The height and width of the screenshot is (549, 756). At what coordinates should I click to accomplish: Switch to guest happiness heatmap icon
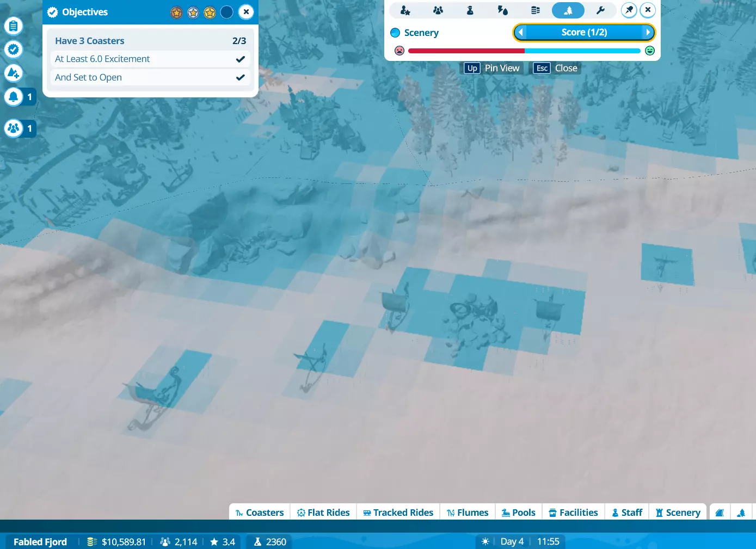pos(405,10)
